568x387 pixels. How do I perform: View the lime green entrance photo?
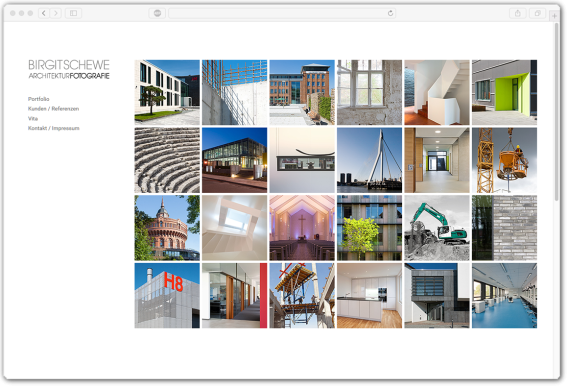[504, 92]
